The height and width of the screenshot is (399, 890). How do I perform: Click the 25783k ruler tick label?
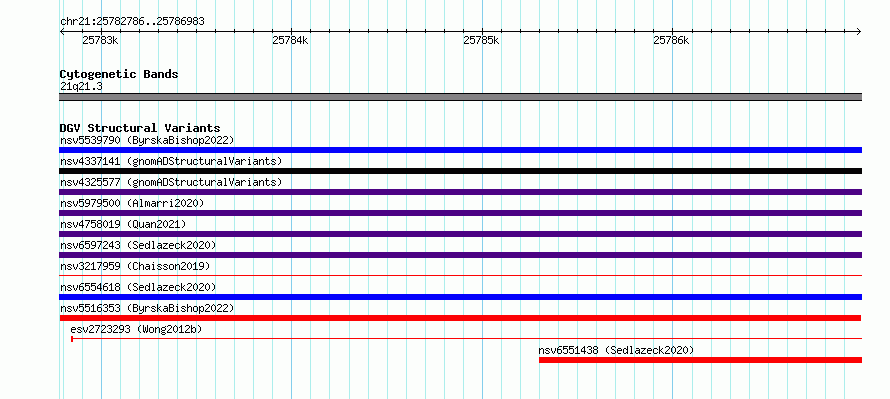(100, 40)
